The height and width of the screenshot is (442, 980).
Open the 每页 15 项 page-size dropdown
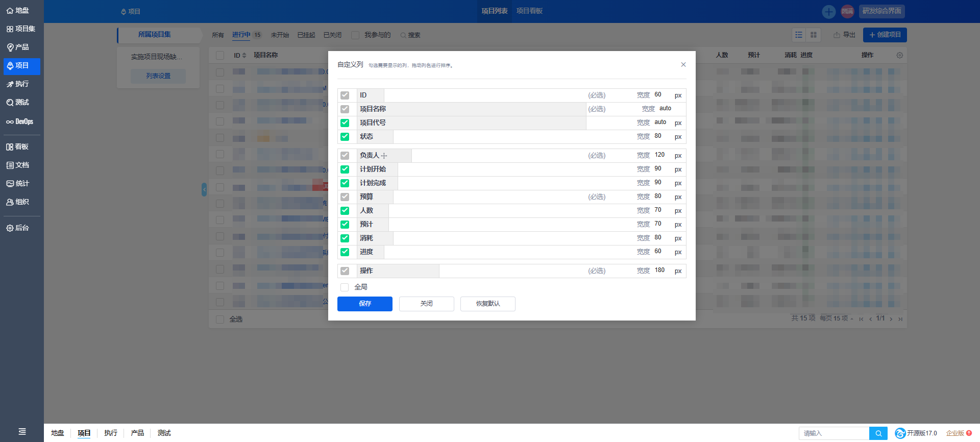click(837, 318)
